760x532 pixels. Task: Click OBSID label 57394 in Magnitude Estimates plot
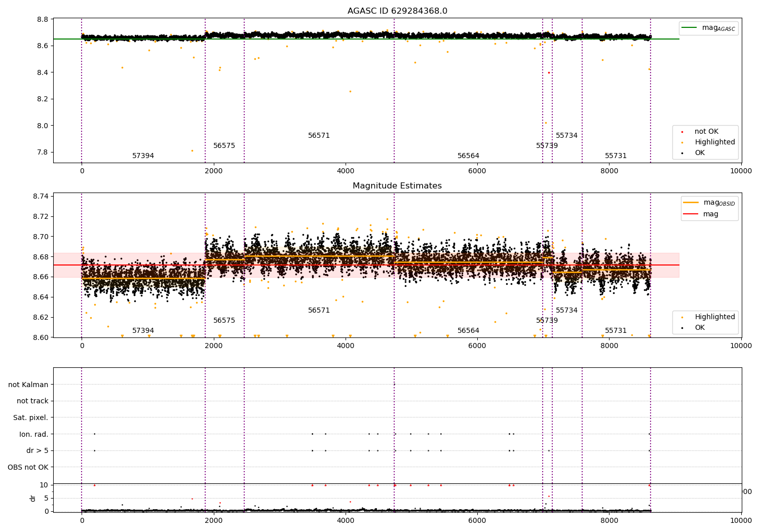(x=143, y=331)
